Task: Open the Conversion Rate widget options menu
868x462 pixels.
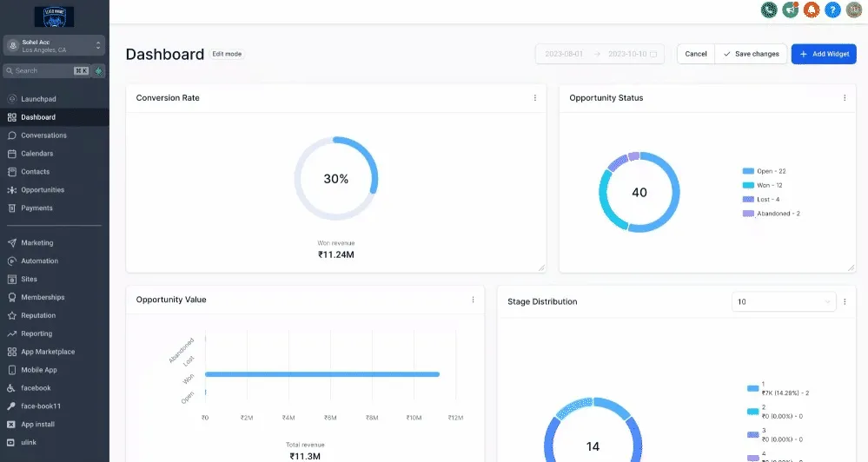Action: pyautogui.click(x=534, y=98)
